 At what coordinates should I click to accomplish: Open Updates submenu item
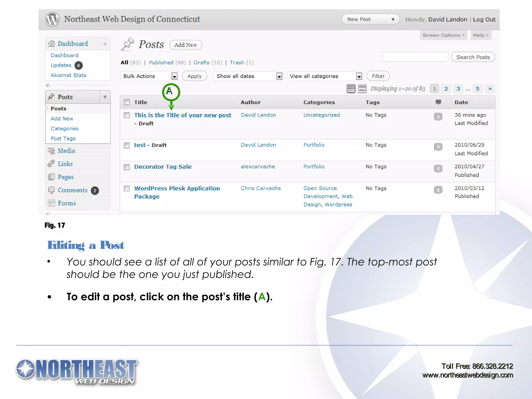pos(61,65)
